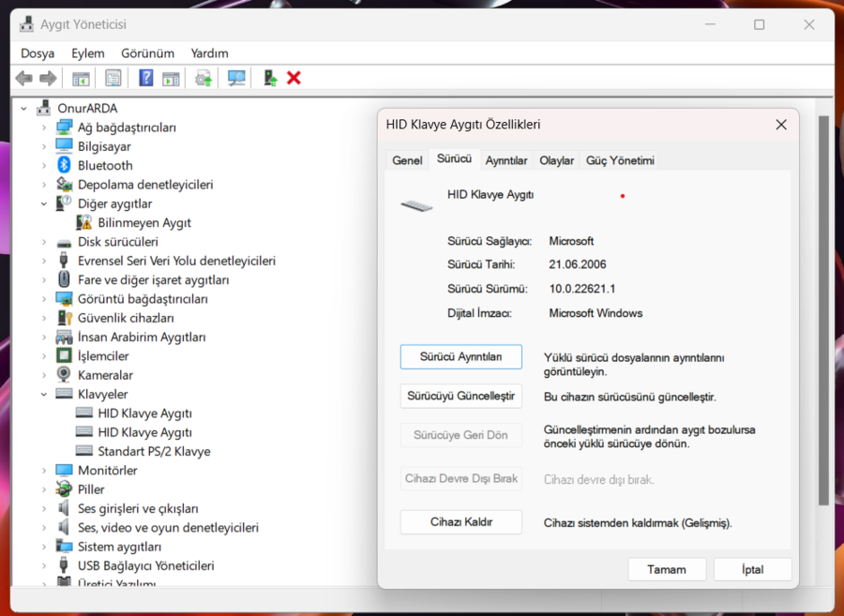
Task: Click the enable device icon with green arrow
Action: [x=270, y=79]
